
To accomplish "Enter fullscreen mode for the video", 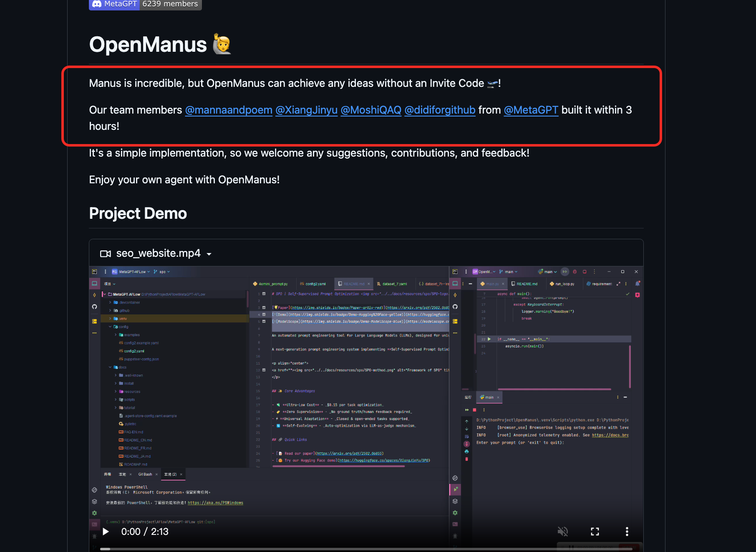I will (x=595, y=532).
